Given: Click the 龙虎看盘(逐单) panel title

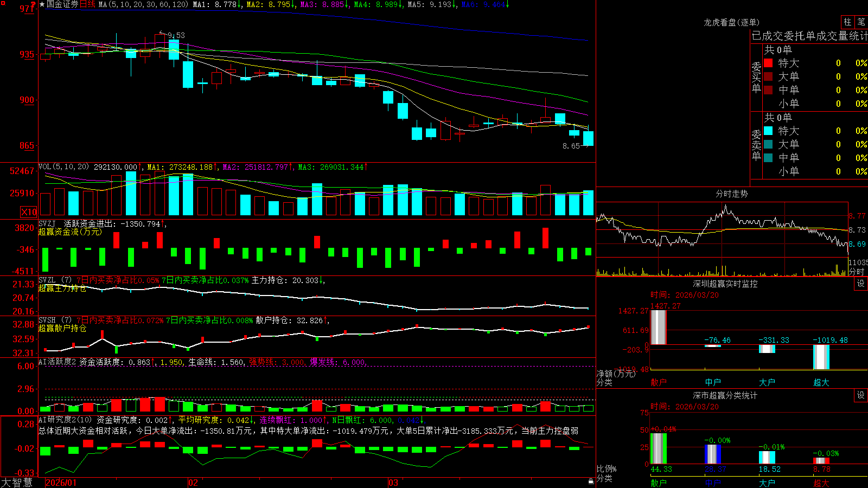Looking at the screenshot, I should (x=731, y=22).
